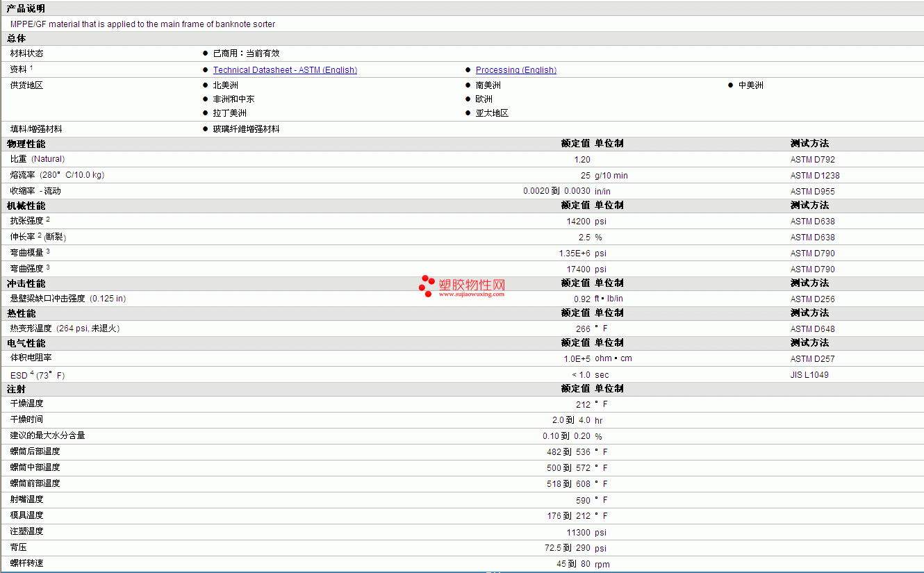Screen dimensions: 924x573
Task: Click the 伸长率 (断裂) row label
Action: pyautogui.click(x=38, y=237)
